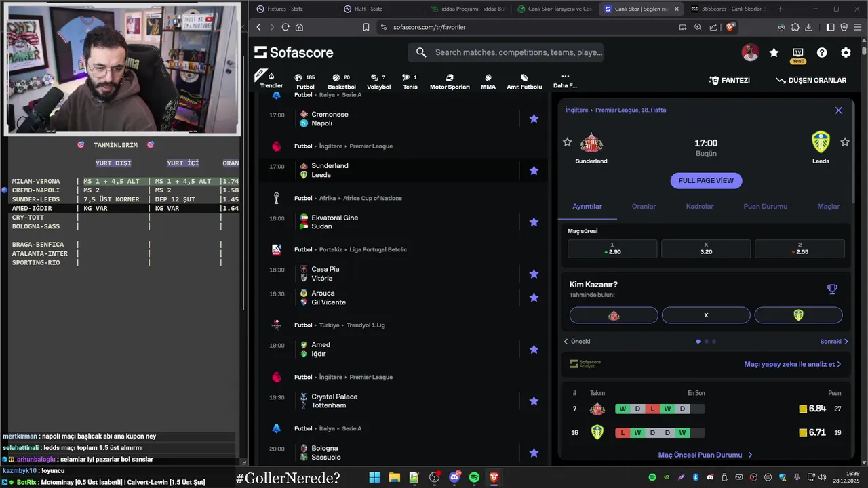Switch to the Ayrıntılar tab
The image size is (868, 488).
[x=587, y=206]
